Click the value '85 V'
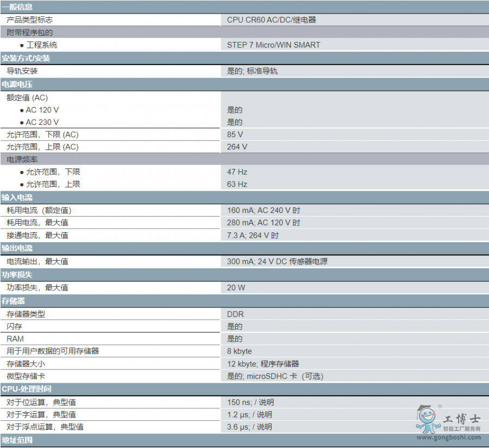This screenshot has height=448, width=489. coord(235,135)
